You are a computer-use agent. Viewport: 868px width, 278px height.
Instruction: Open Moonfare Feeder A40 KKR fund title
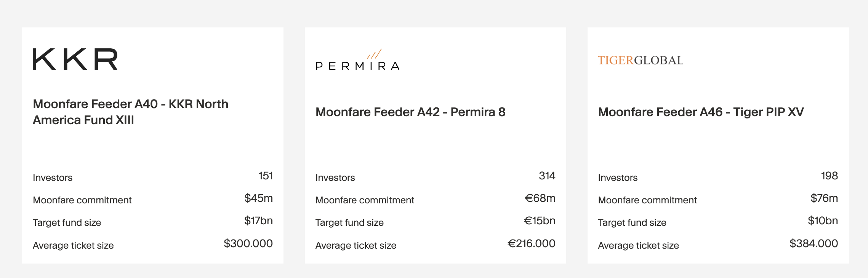130,112
